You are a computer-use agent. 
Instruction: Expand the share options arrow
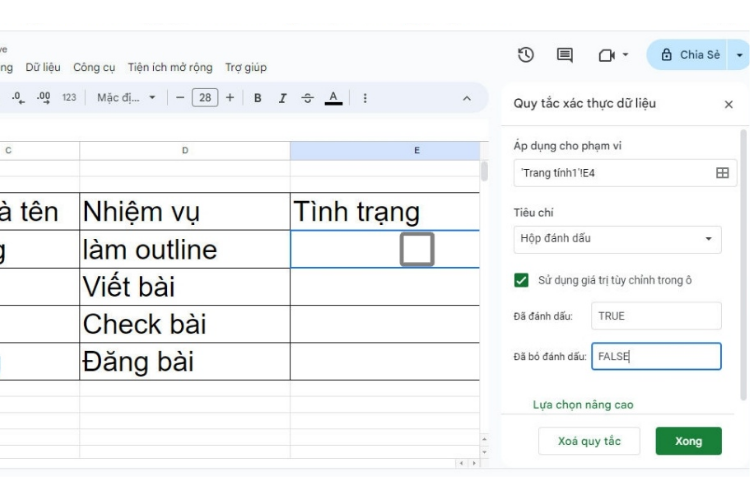(739, 55)
